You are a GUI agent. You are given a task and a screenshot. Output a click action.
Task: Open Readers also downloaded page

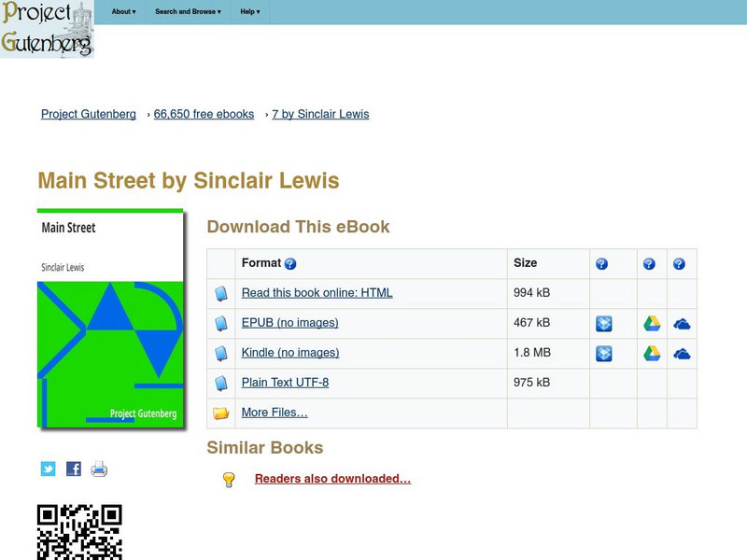[333, 478]
